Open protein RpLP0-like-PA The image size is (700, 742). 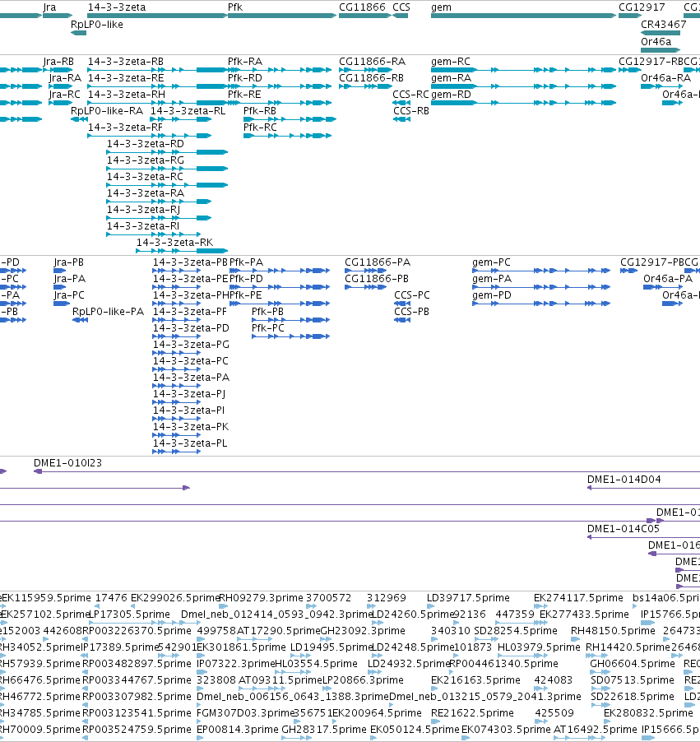tap(108, 312)
